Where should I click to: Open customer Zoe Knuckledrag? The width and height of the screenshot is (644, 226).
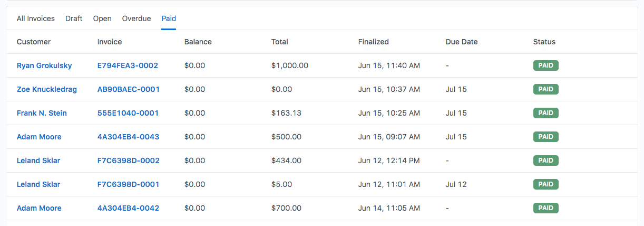[x=47, y=89]
